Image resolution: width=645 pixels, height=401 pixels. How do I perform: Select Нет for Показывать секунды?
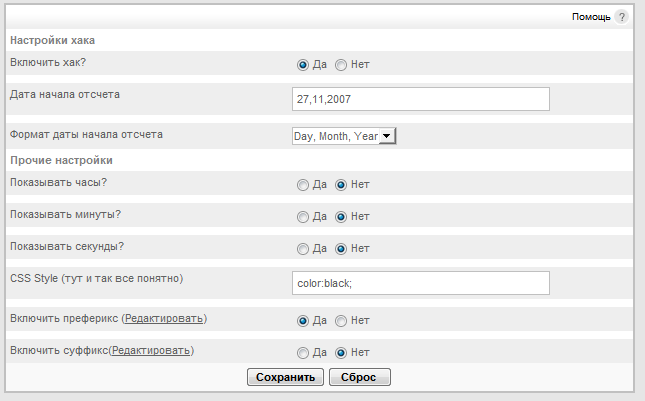(x=341, y=249)
